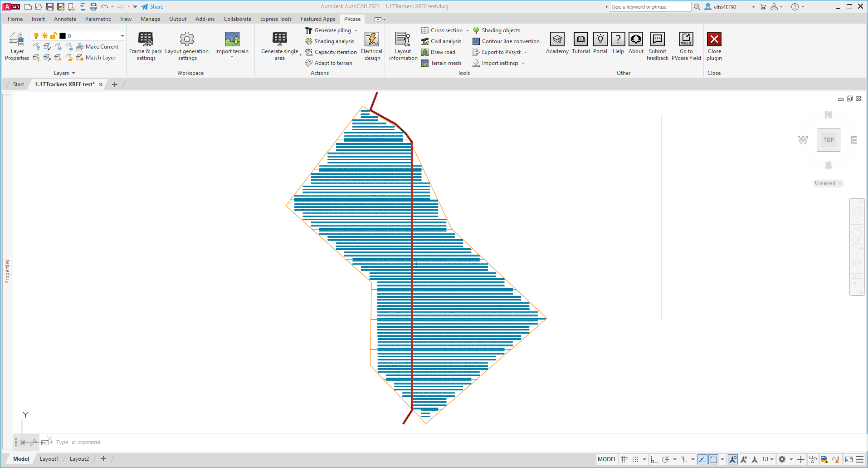Expand the Cross section dropdown

[x=468, y=30]
